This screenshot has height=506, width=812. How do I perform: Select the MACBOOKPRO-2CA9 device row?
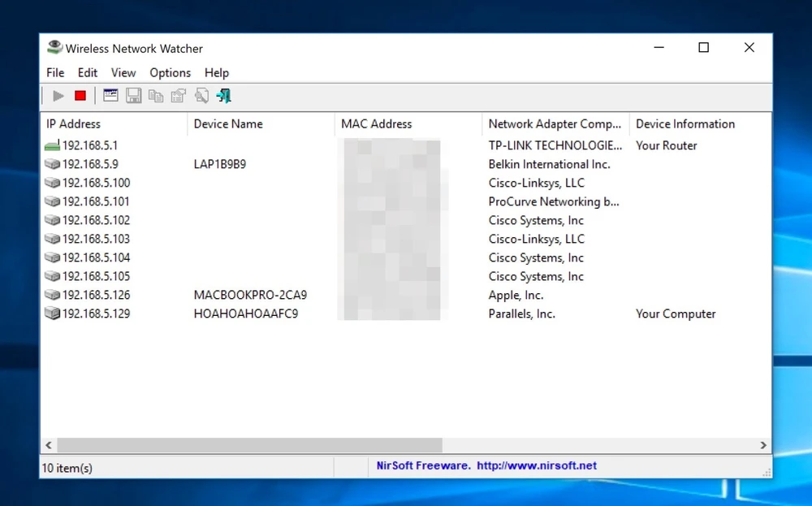tap(250, 296)
